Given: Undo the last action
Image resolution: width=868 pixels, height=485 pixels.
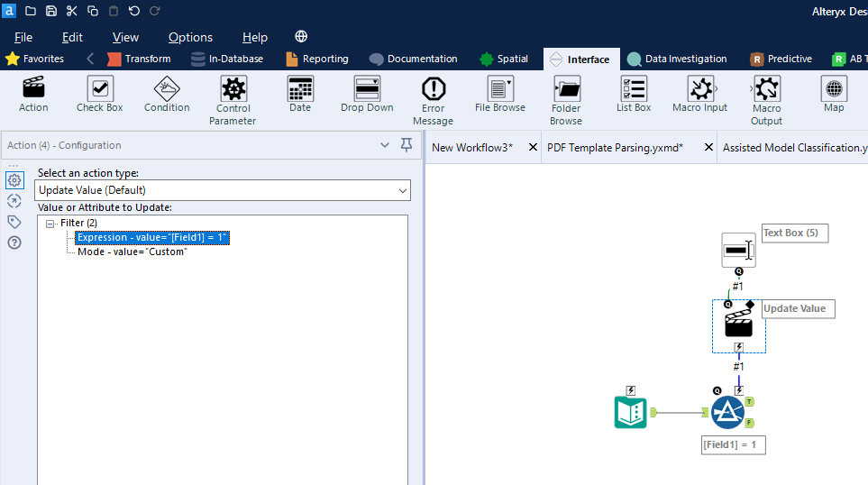Looking at the screenshot, I should (134, 11).
